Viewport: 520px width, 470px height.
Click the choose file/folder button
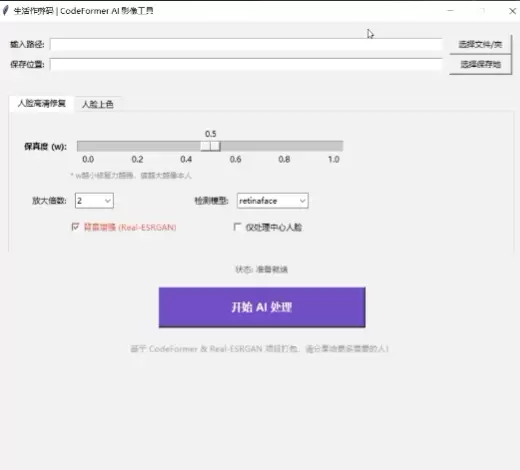coord(480,44)
